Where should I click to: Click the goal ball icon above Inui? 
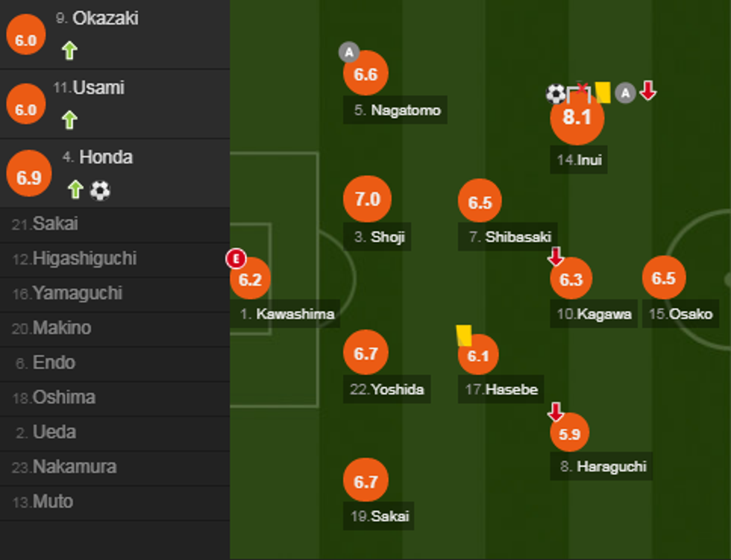pyautogui.click(x=556, y=93)
